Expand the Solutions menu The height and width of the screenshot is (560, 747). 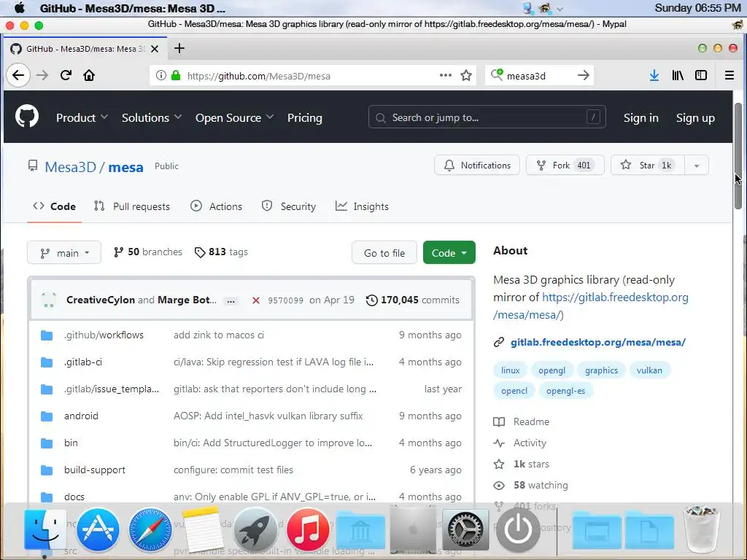152,117
